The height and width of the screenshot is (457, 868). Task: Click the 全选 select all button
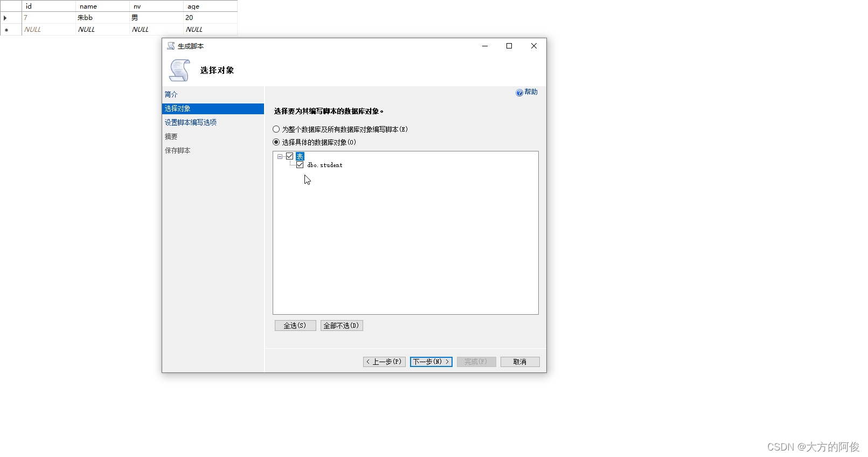point(295,326)
